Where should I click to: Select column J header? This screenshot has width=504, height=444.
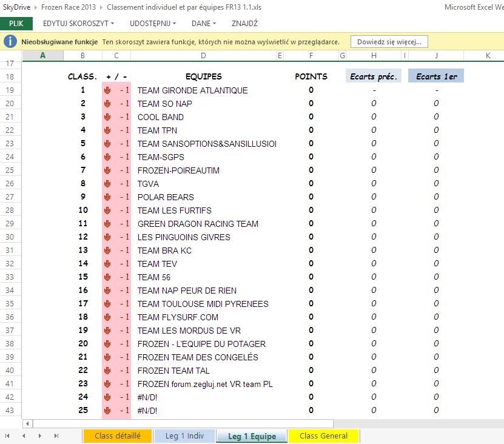pyautogui.click(x=436, y=56)
